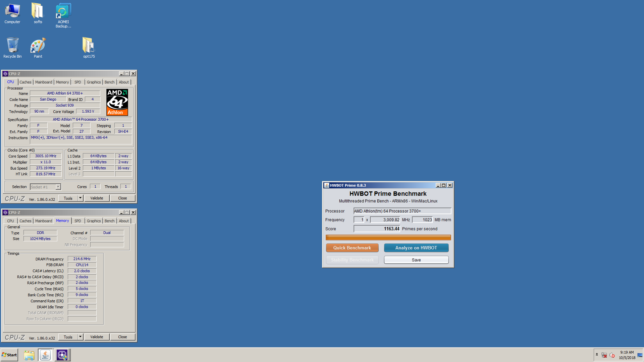This screenshot has height=362, width=644.
Task: Click the Code Name San Diego value
Action: [x=48, y=99]
